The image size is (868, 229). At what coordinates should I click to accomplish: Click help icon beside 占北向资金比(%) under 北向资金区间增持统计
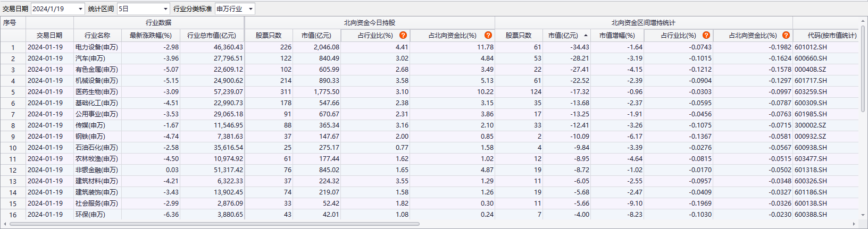tap(786, 35)
